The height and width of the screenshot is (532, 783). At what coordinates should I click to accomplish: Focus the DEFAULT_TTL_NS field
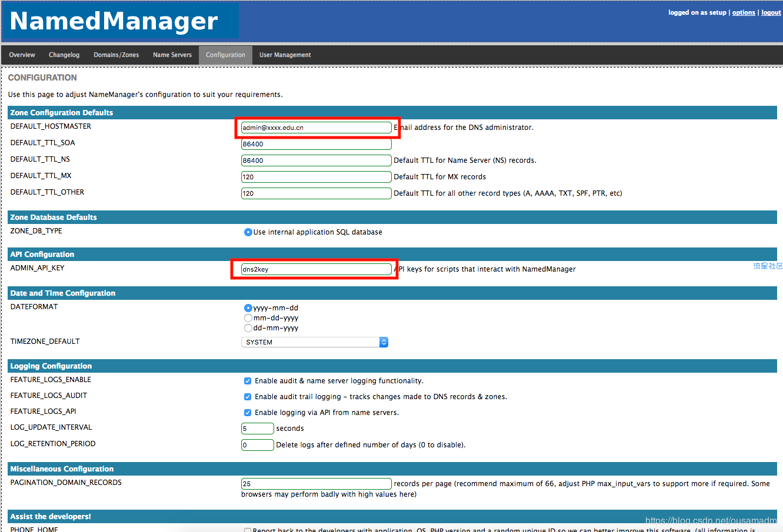pyautogui.click(x=316, y=160)
